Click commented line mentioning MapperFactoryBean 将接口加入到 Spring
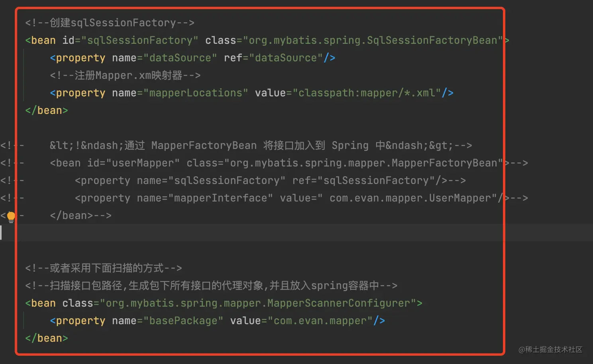 (261, 145)
